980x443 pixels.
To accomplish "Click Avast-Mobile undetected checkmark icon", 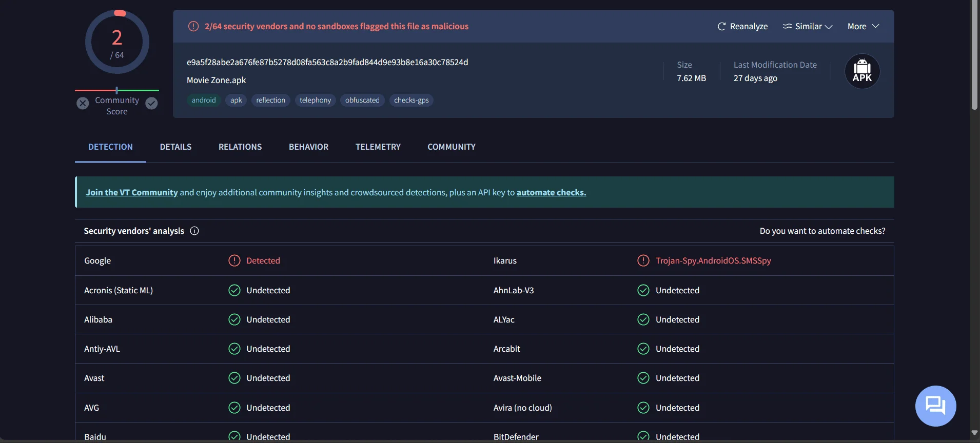I will pos(643,378).
